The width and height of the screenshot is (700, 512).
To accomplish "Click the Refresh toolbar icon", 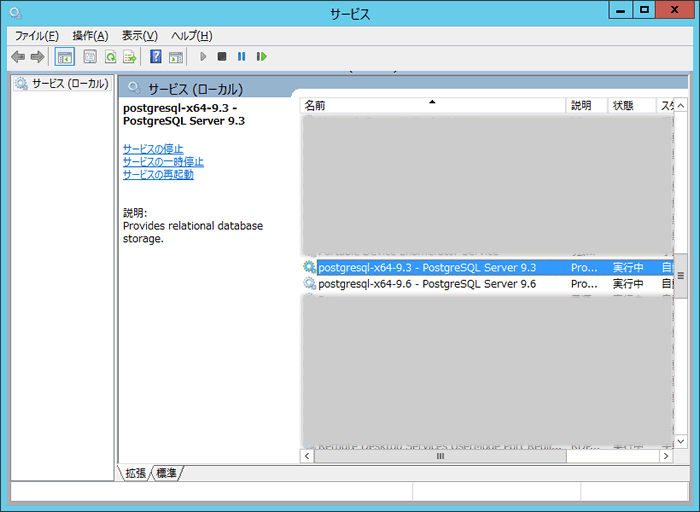I will pos(110,57).
